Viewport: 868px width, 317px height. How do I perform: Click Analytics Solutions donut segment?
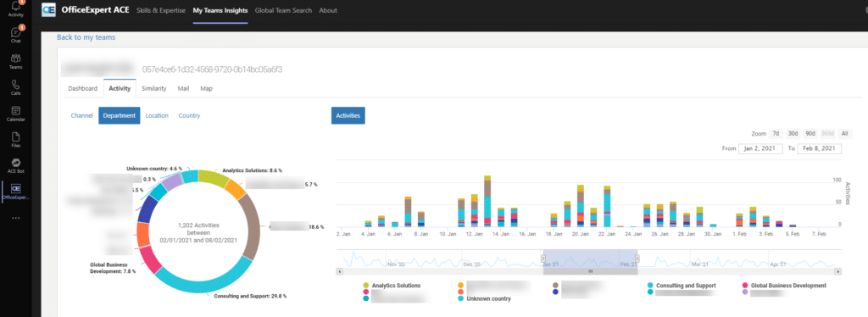[x=213, y=178]
